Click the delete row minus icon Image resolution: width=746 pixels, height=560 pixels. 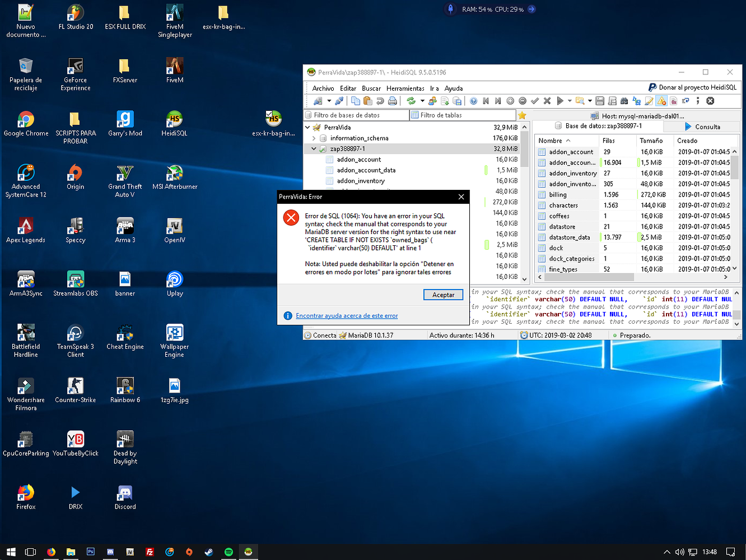click(523, 101)
